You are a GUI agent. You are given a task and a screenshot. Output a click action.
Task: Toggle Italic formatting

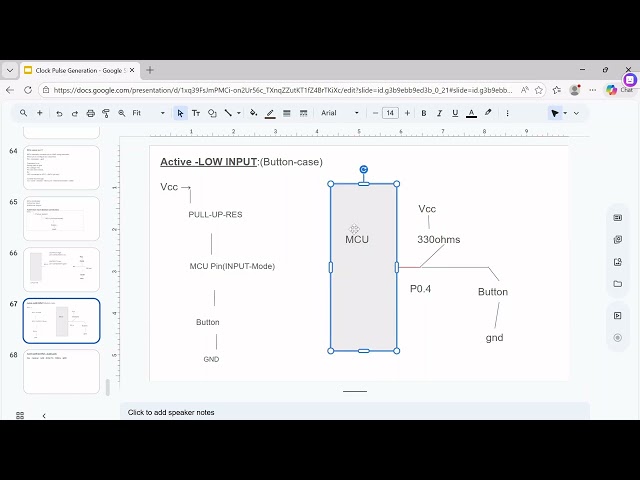(439, 113)
